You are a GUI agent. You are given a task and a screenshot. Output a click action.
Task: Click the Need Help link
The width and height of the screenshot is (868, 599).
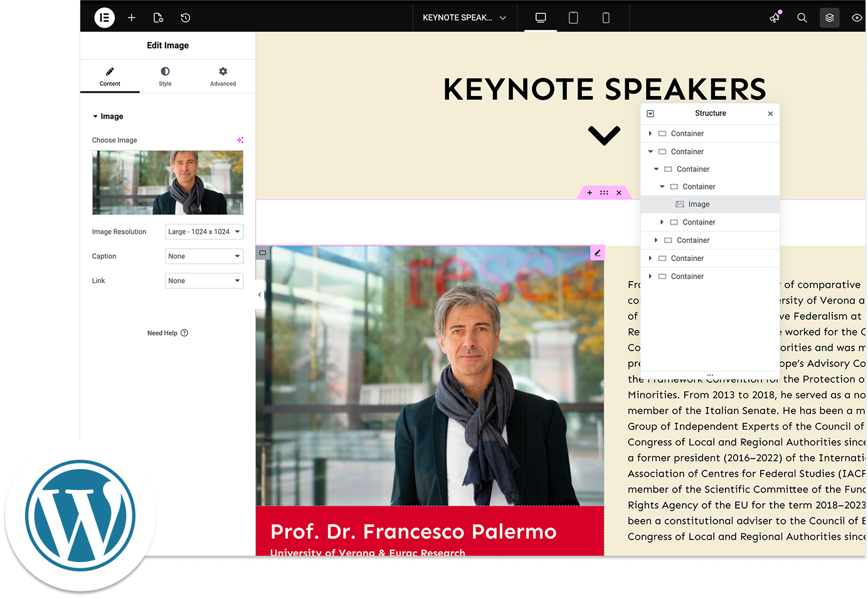[x=167, y=333]
